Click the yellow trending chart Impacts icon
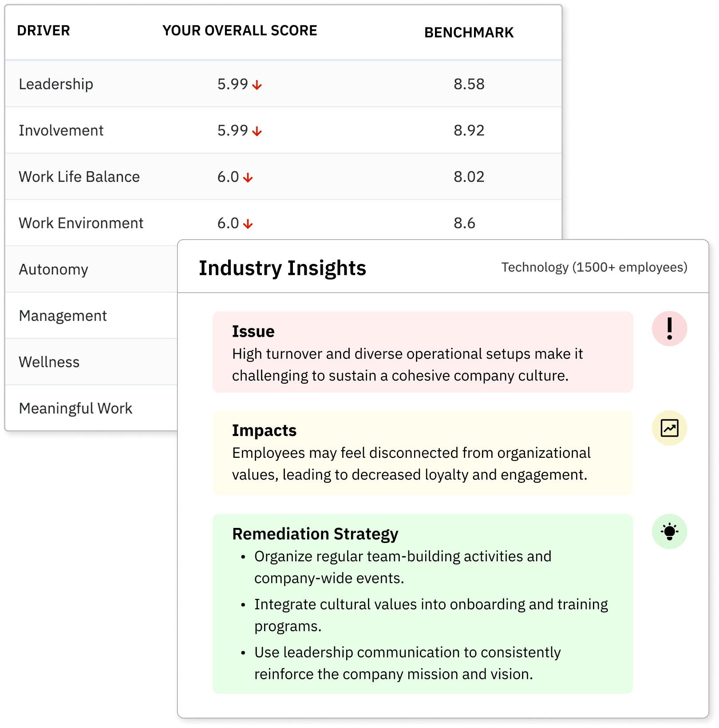 tap(669, 429)
